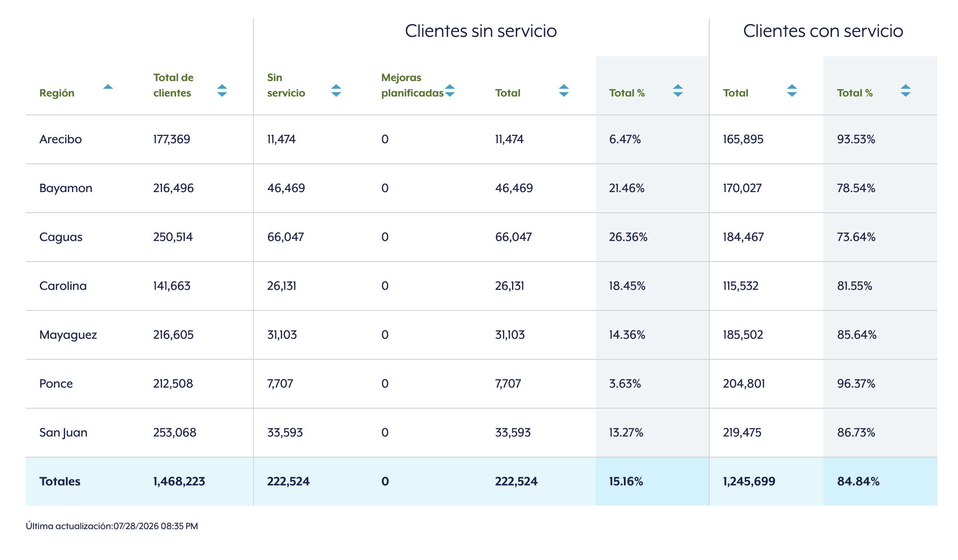Sort by Total % under Clientes sin servicio
Screen dimensions: 958x560
point(678,90)
